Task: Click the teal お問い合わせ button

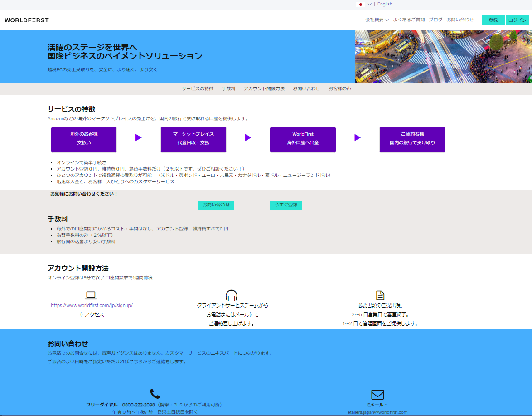Action: coord(216,205)
